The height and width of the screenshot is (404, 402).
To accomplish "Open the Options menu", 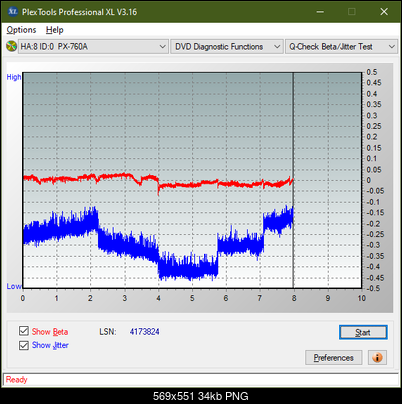I will click(21, 30).
